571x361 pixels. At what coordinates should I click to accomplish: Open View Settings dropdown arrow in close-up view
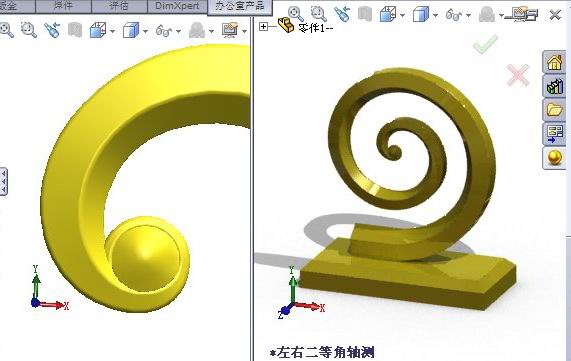tap(244, 31)
